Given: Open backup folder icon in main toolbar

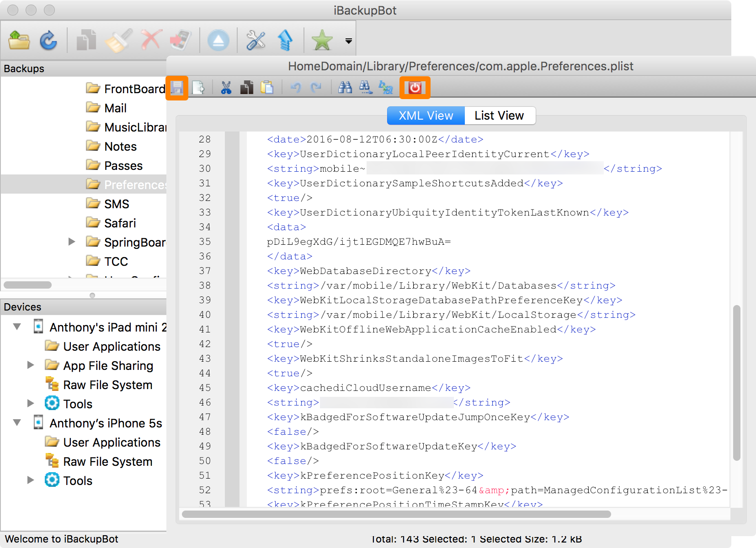Looking at the screenshot, I should (19, 40).
